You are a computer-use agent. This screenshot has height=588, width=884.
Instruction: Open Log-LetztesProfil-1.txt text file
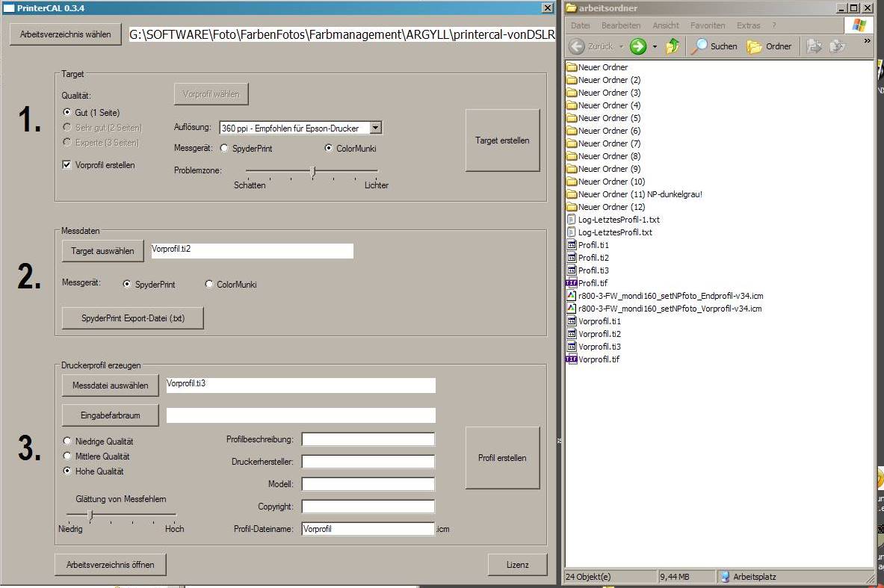(x=618, y=220)
